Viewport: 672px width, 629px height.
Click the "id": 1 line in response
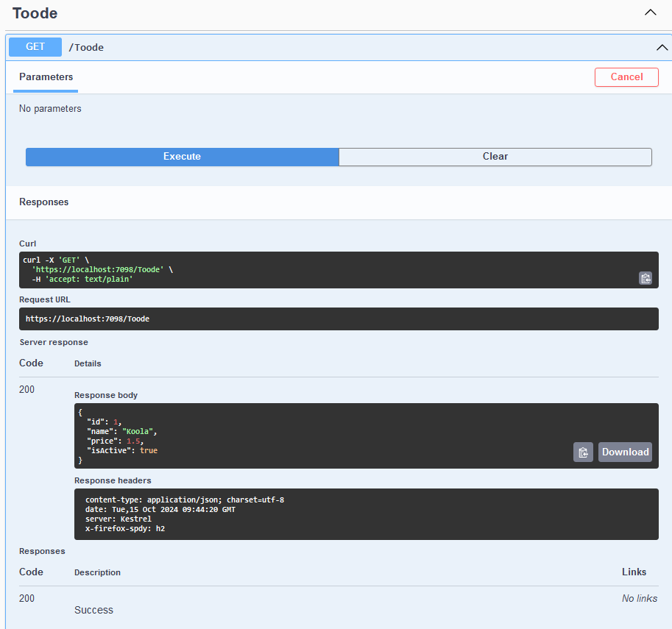pyautogui.click(x=104, y=422)
